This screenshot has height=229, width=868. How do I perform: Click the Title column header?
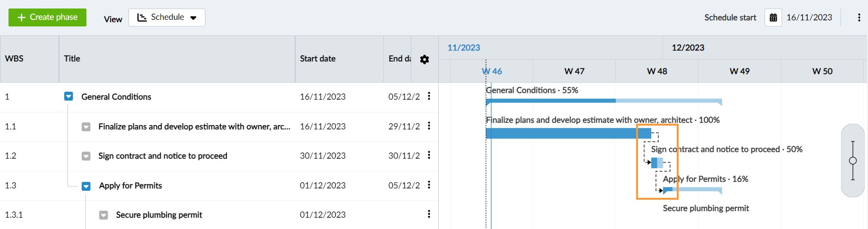coord(72,59)
